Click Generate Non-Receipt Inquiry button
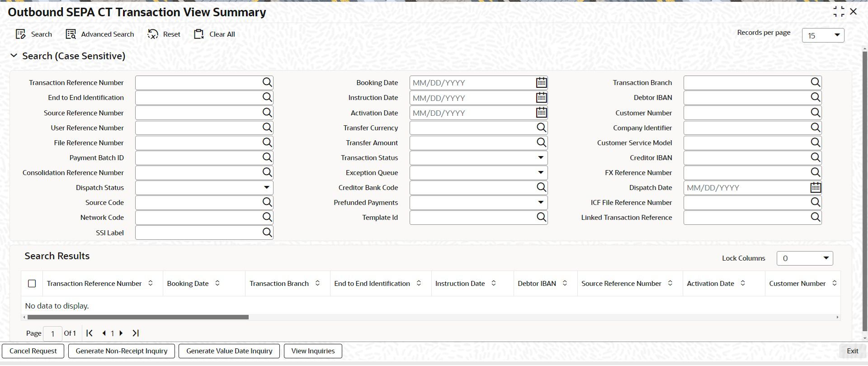Image resolution: width=868 pixels, height=366 pixels. (122, 351)
